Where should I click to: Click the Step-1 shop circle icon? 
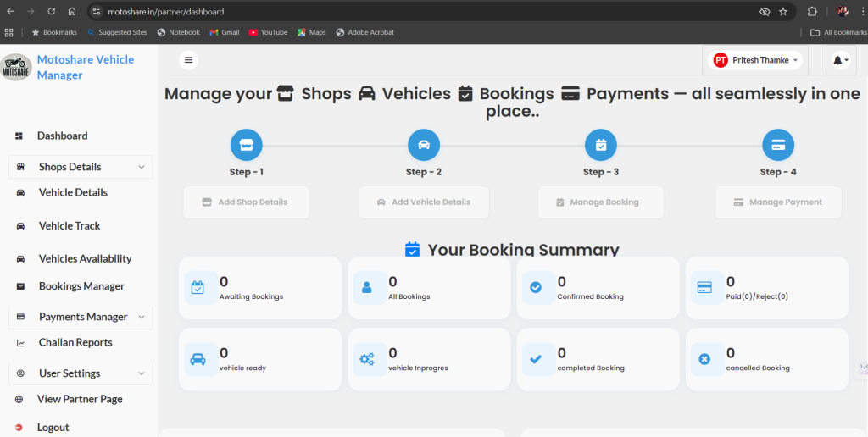(246, 145)
